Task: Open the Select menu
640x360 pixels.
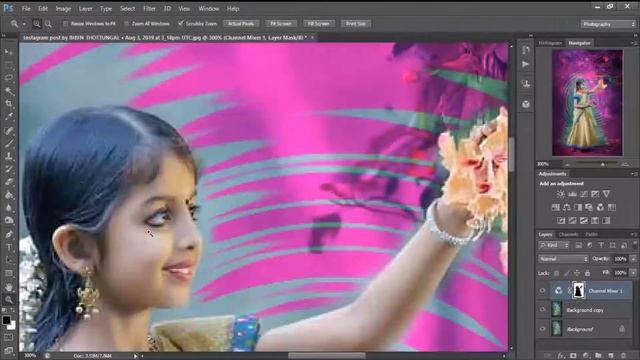Action: click(x=127, y=9)
